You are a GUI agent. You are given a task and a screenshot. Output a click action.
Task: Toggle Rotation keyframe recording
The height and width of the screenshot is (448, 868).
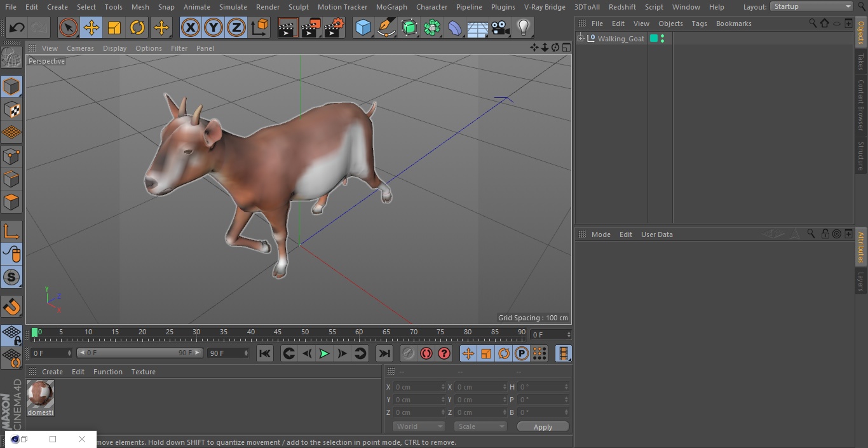pyautogui.click(x=504, y=353)
